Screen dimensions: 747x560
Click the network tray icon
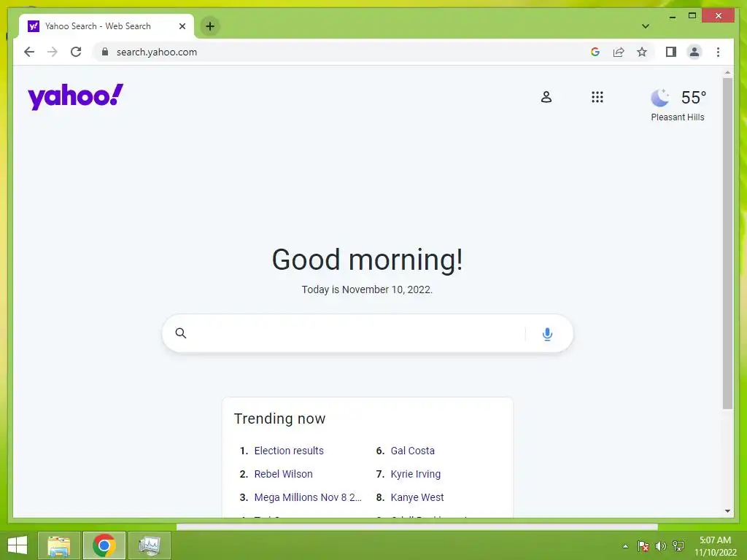[x=678, y=546]
